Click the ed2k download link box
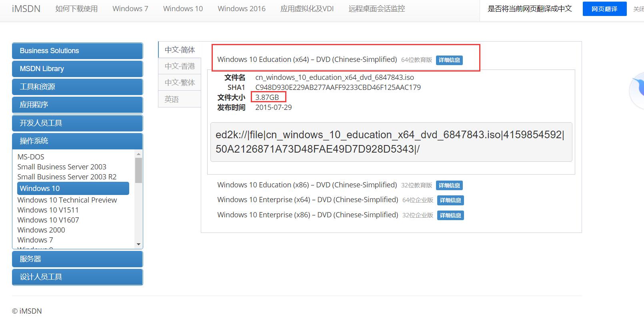Image resolution: width=644 pixels, height=330 pixels. point(391,142)
